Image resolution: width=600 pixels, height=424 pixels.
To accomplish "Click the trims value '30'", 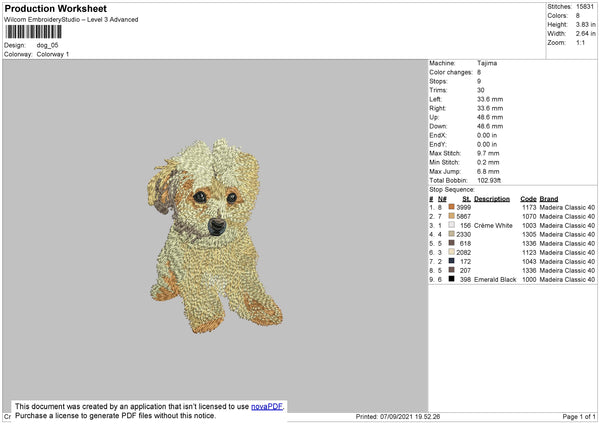I will tap(481, 90).
